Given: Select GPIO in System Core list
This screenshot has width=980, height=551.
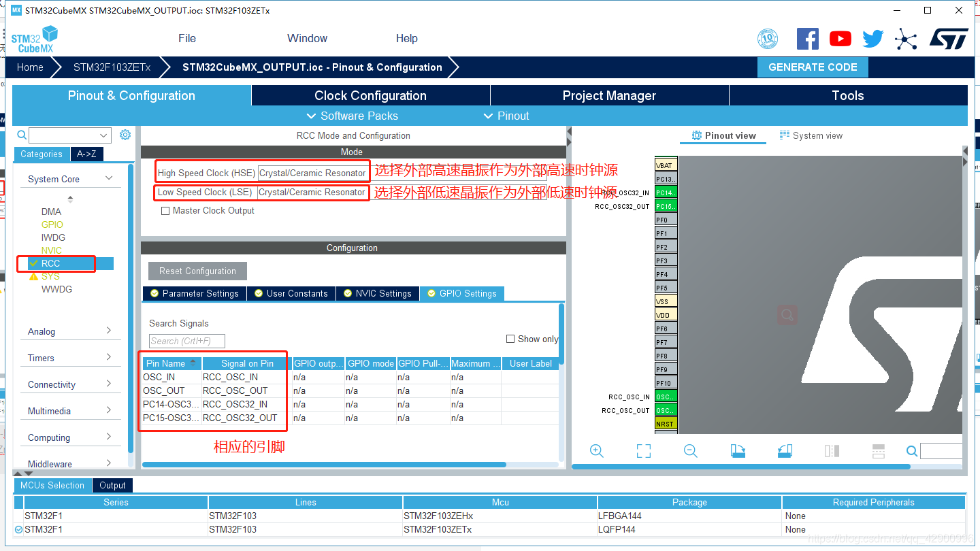Looking at the screenshot, I should click(52, 224).
